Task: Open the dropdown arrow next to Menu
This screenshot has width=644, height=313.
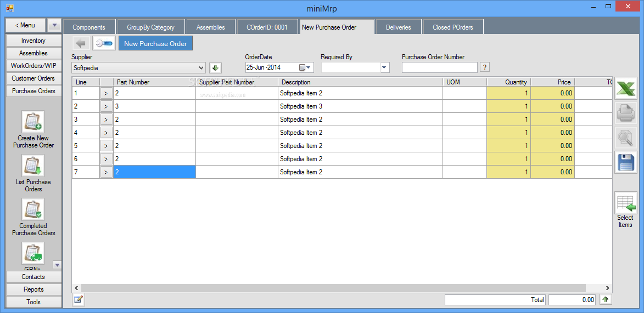Action: pyautogui.click(x=54, y=25)
